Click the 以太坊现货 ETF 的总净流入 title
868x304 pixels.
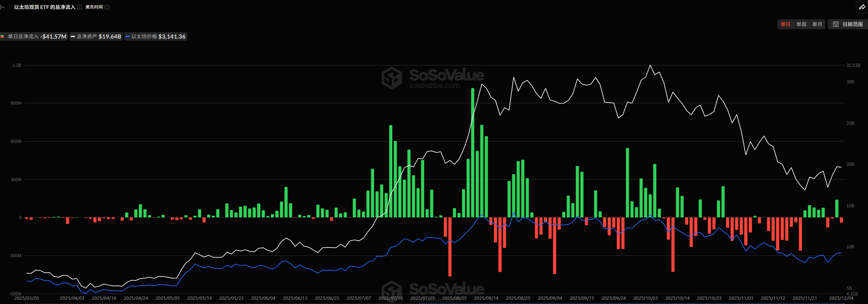pos(45,7)
